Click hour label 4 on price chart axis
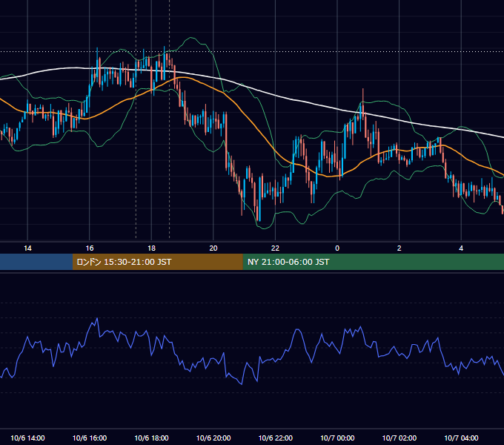 click(461, 248)
